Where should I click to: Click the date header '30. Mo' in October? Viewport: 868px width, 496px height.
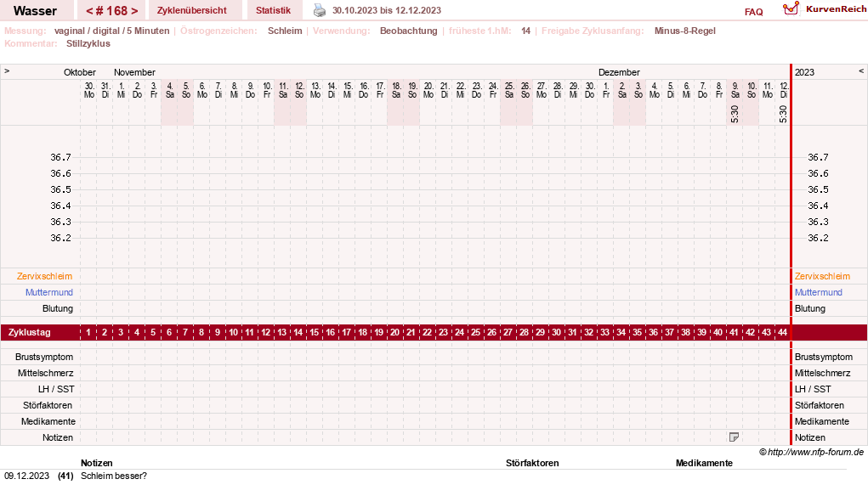click(89, 90)
